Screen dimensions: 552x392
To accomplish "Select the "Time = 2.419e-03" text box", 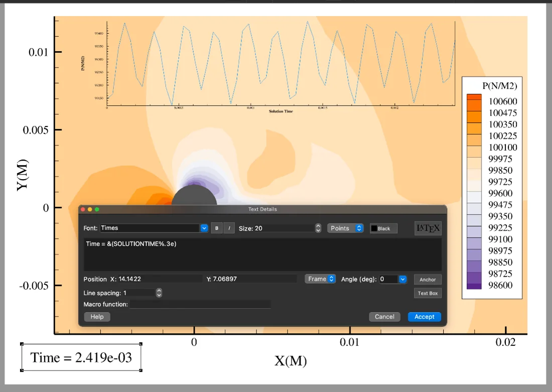I will pyautogui.click(x=81, y=357).
